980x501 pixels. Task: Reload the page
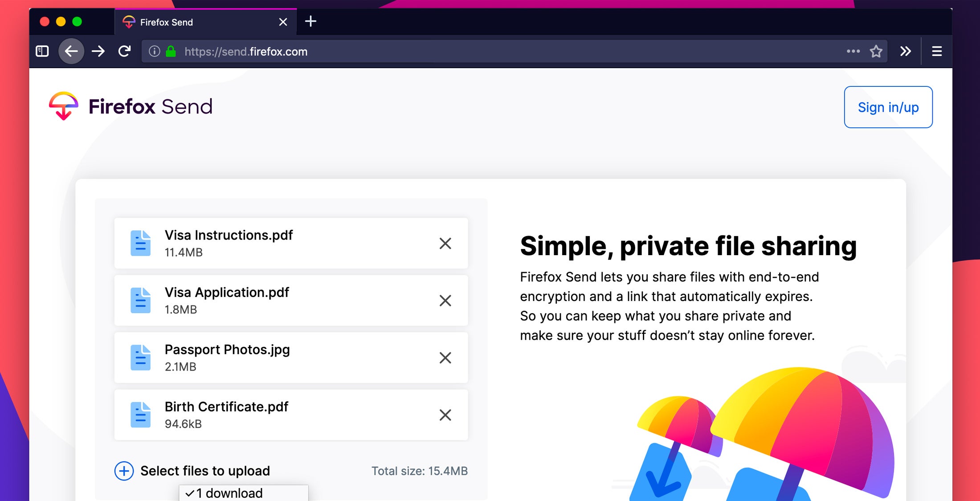coord(125,51)
